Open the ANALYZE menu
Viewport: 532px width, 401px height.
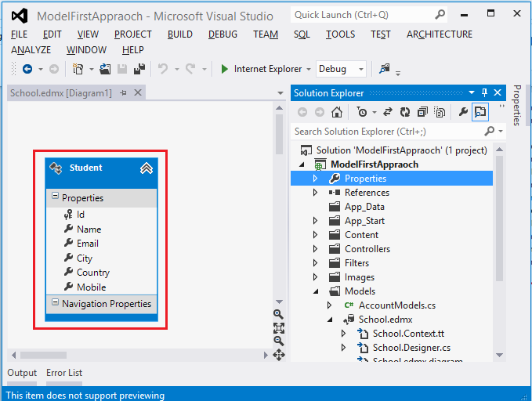[31, 50]
